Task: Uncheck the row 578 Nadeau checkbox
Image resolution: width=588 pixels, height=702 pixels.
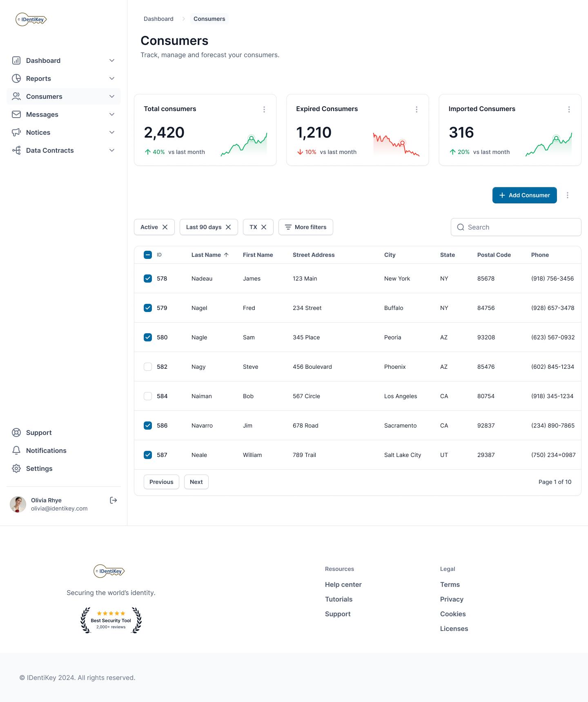Action: click(148, 279)
